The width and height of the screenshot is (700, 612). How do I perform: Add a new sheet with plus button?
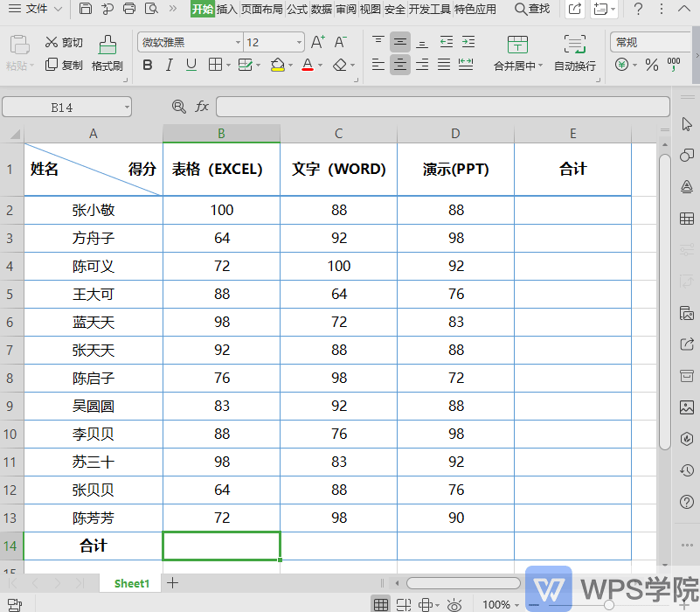tap(172, 583)
